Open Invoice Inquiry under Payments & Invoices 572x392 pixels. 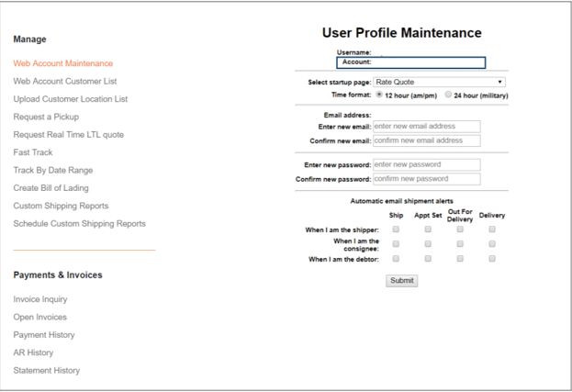click(40, 299)
